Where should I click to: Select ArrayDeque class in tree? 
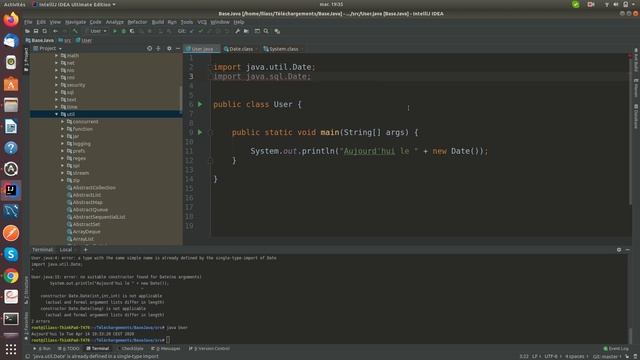coord(87,232)
